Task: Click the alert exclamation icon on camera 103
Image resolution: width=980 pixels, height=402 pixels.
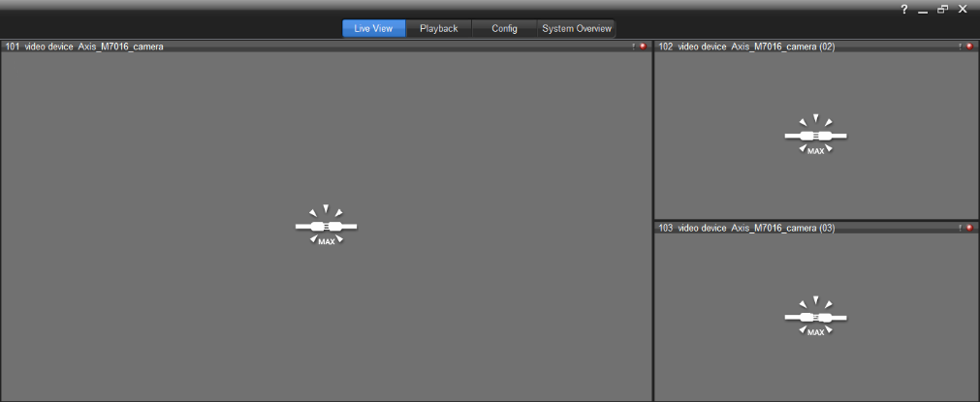Action: (x=960, y=228)
